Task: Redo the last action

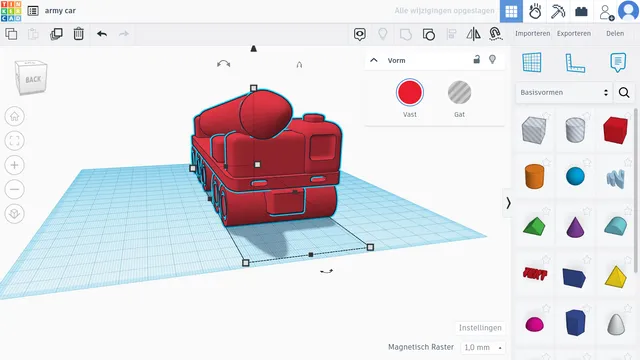Action: (x=124, y=34)
